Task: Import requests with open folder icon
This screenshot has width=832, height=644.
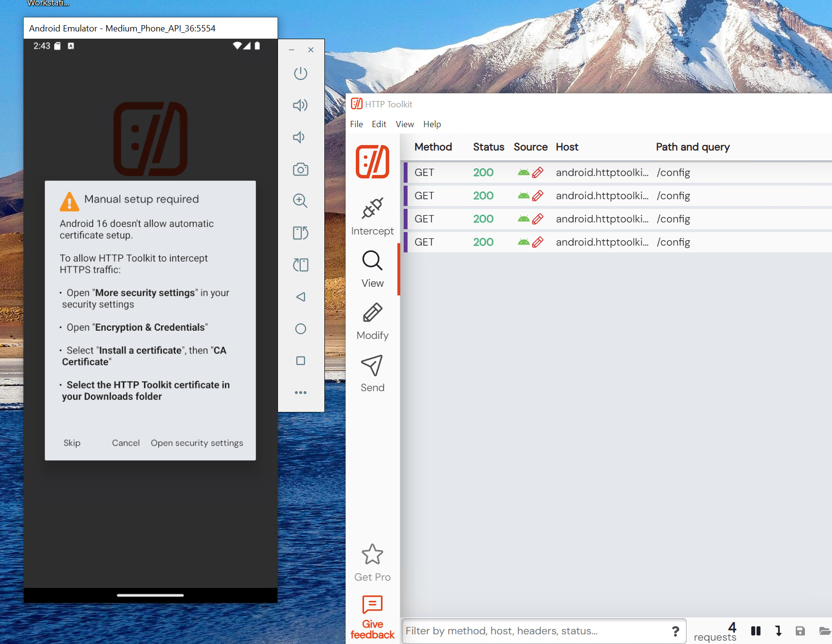Action: tap(824, 631)
